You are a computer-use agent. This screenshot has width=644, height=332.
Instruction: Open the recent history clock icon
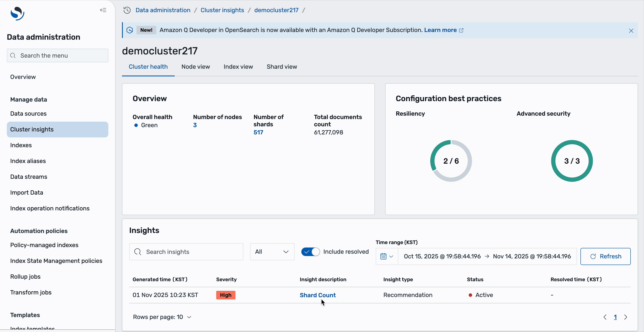click(x=127, y=10)
